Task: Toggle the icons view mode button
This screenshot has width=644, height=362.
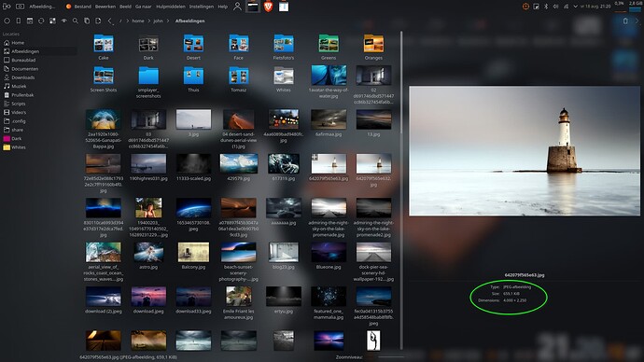Action: [x=52, y=21]
